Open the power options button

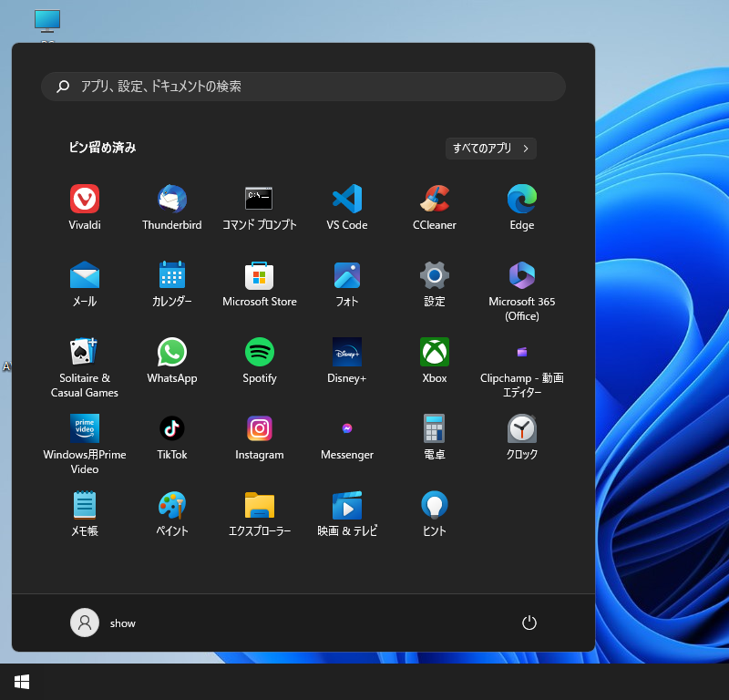pyautogui.click(x=529, y=623)
